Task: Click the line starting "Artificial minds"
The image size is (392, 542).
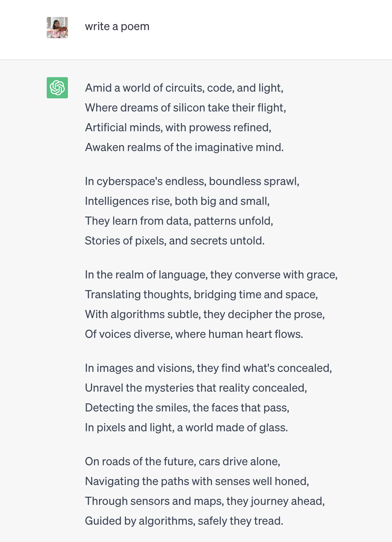Action: pyautogui.click(x=178, y=127)
